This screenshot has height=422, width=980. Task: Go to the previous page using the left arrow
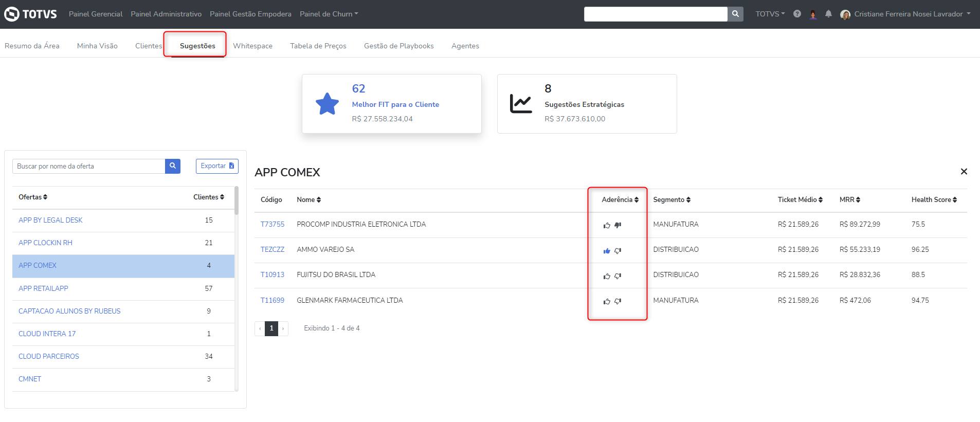[260, 328]
